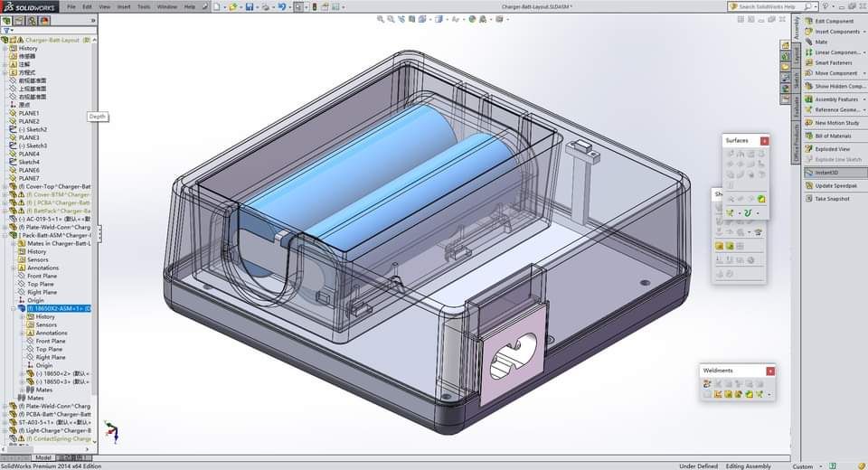Open dropdown arrow next to Save icon
Image resolution: width=868 pixels, height=470 pixels.
(x=258, y=7)
